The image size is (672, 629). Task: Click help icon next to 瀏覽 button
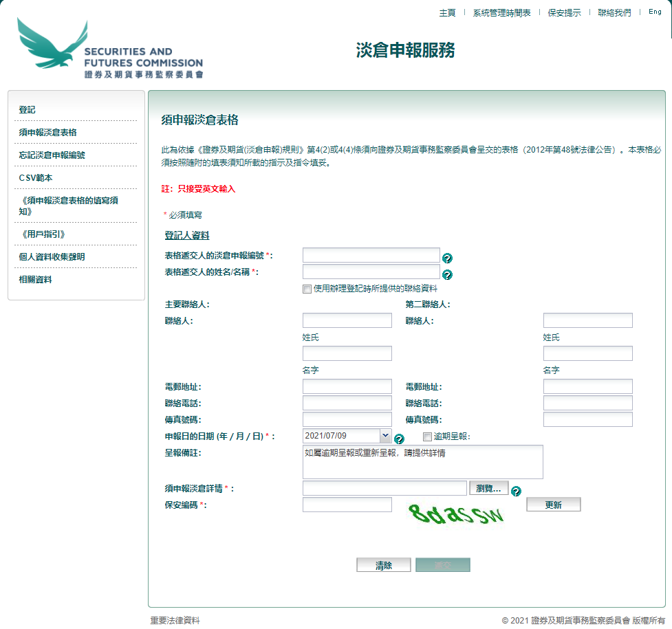click(x=516, y=491)
